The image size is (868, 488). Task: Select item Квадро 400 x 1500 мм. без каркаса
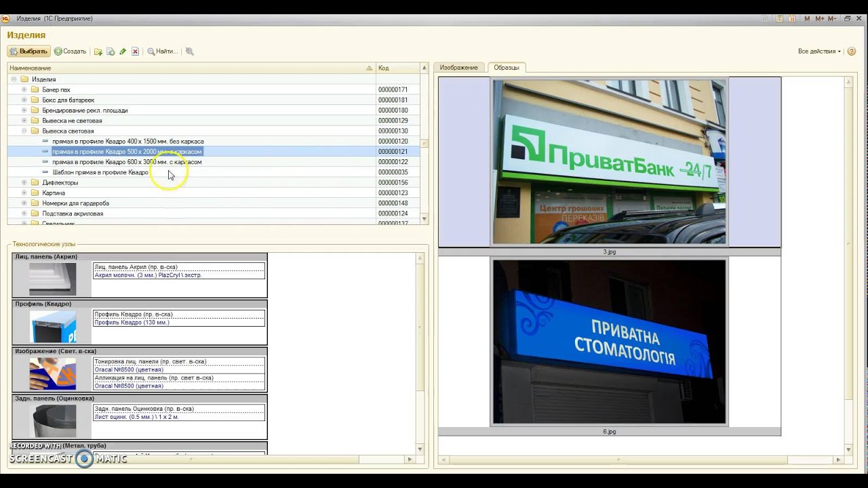coord(127,141)
